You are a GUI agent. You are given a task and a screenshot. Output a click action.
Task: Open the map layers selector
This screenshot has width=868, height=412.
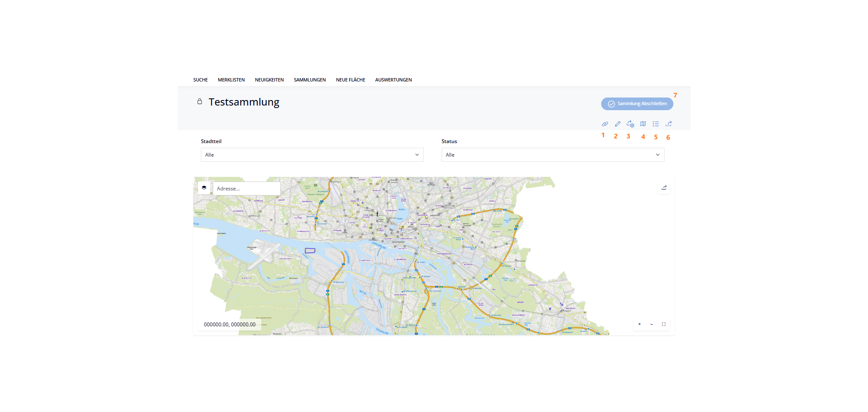coord(204,188)
